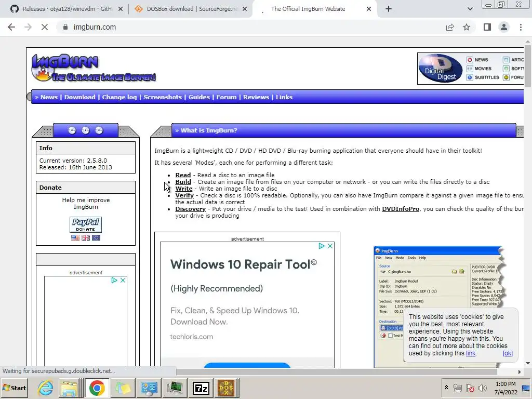Open Chrome profile avatar
The width and height of the screenshot is (532, 399).
click(x=504, y=27)
